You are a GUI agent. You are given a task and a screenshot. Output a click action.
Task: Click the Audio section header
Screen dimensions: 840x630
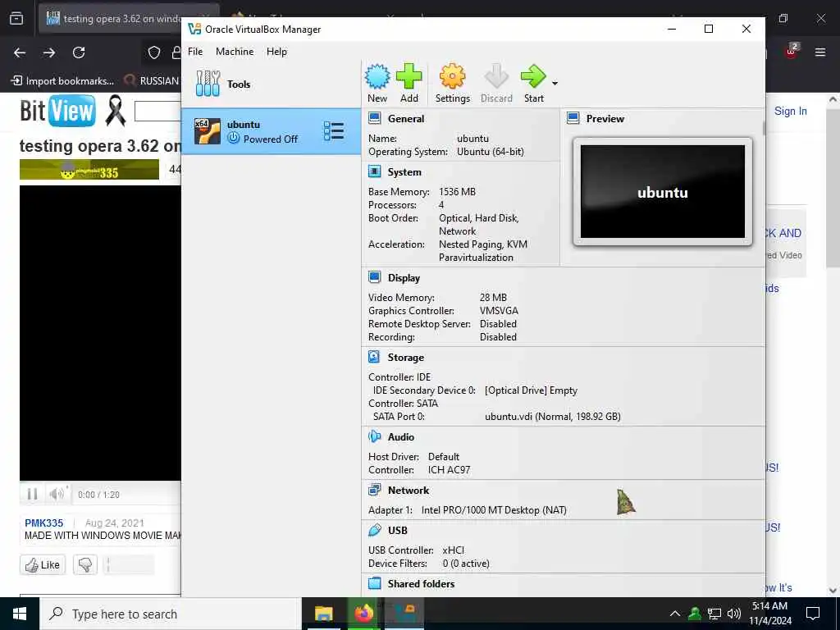400,437
